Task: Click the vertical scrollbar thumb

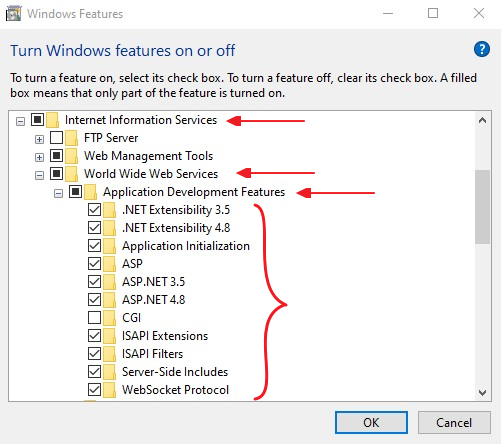Action: click(x=482, y=207)
